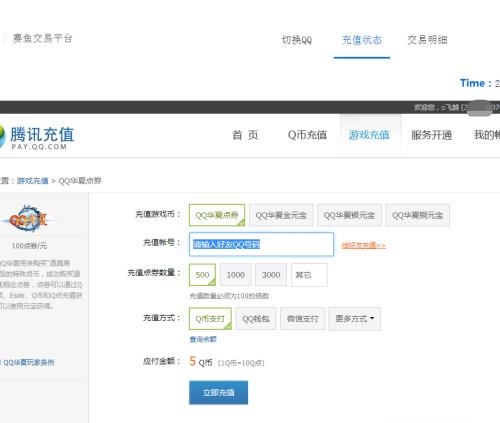This screenshot has width=500, height=423.
Task: Click the 查询余额 link
Action: coord(203,339)
